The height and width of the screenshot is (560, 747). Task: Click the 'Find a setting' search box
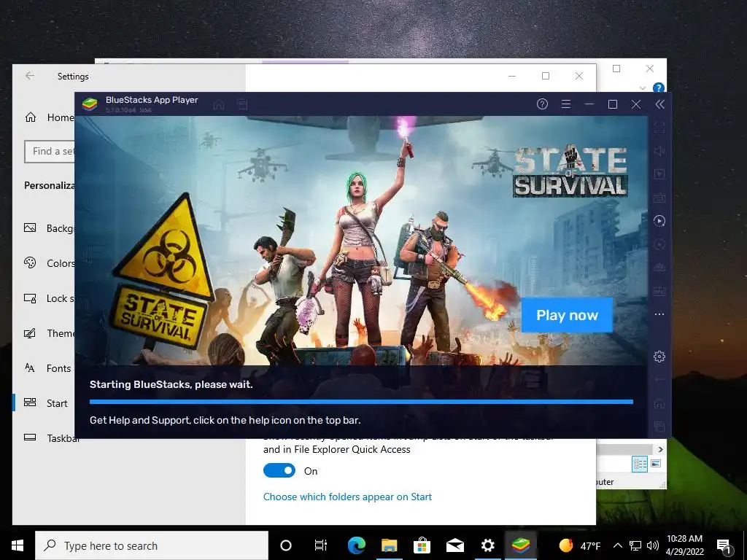click(50, 152)
